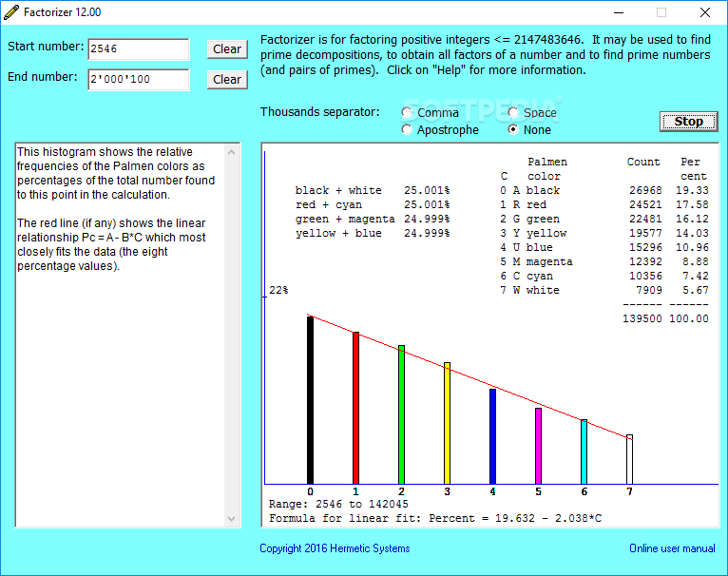This screenshot has width=728, height=576.
Task: Click the 'Count' column header
Action: tap(643, 163)
